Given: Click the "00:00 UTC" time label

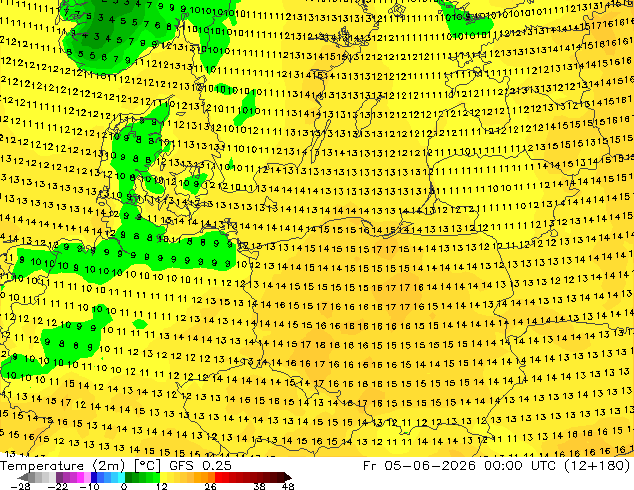Looking at the screenshot, I should coord(520,466).
